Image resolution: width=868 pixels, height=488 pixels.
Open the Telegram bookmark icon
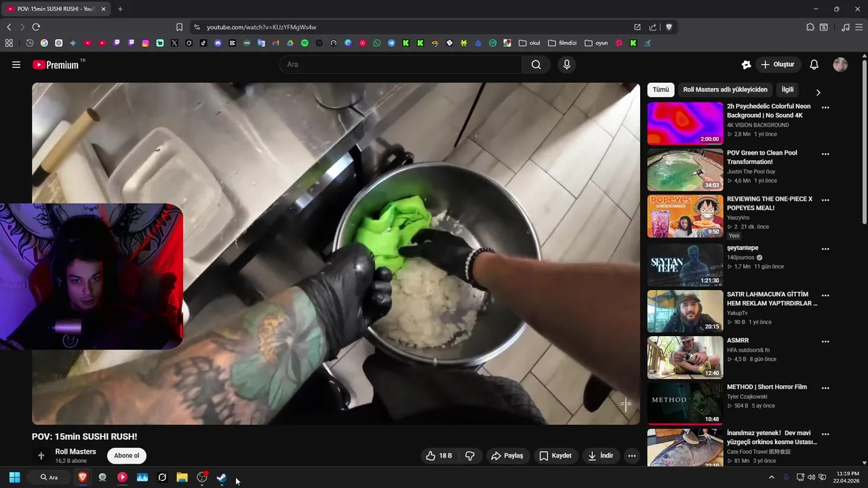(391, 43)
